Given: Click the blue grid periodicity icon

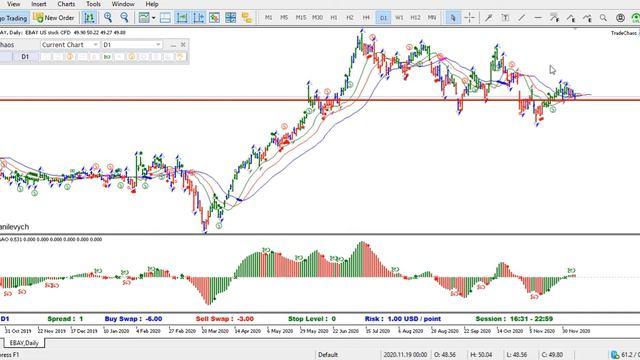Looking at the screenshot, I should [x=231, y=18].
